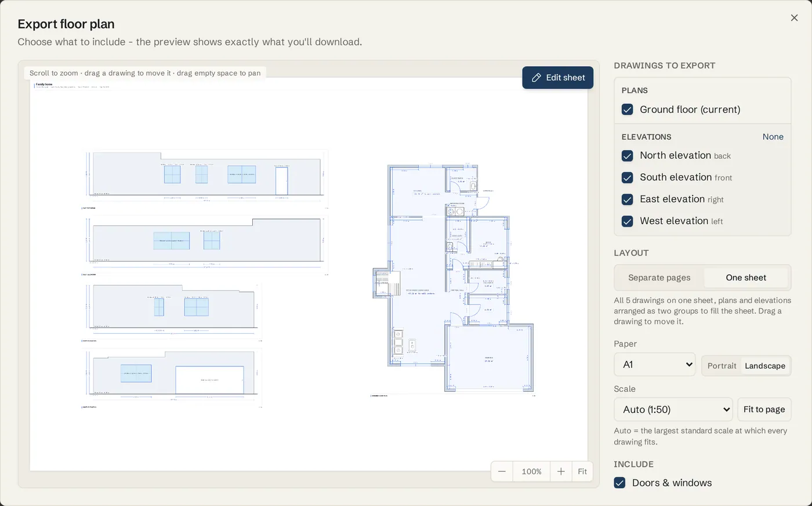The width and height of the screenshot is (812, 506).
Task: Click the Fit to page button
Action: pos(764,409)
